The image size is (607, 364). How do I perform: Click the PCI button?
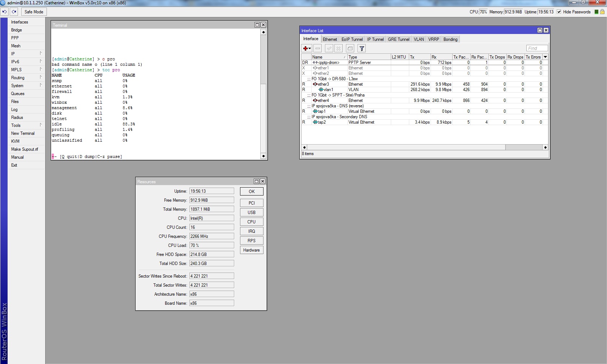tap(252, 203)
